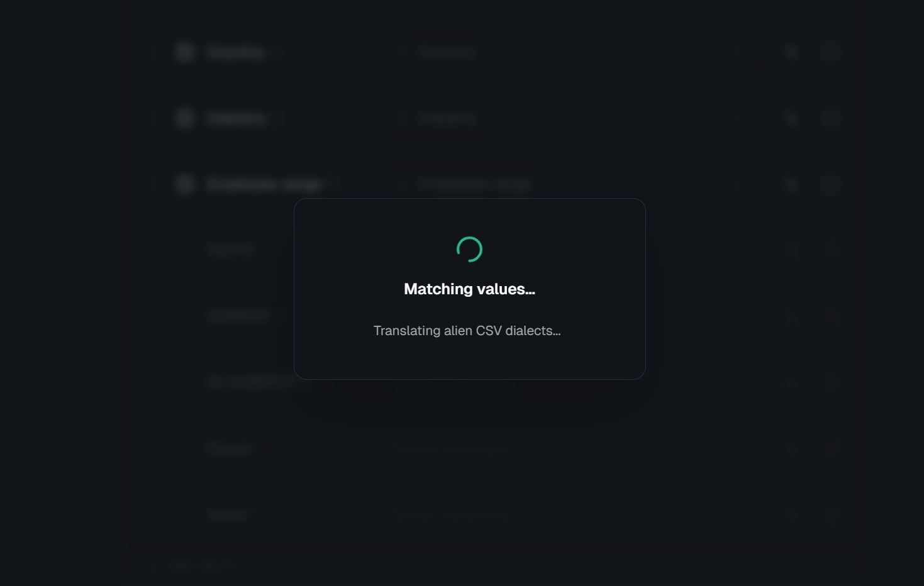Toggle the round button ending the Country row
Screen dimensions: 924x586
pyautogui.click(x=831, y=52)
